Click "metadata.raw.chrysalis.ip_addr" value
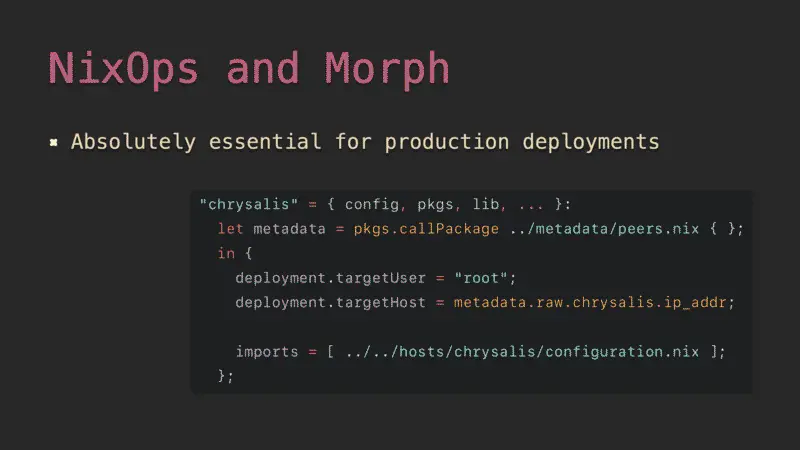Image resolution: width=800 pixels, height=450 pixels. (x=590, y=303)
